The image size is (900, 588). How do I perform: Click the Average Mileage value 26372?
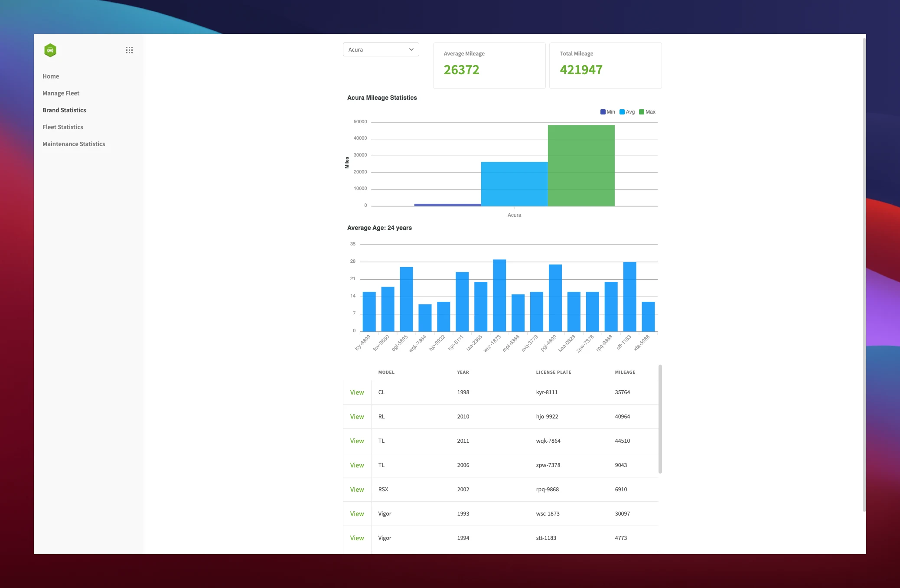coord(461,70)
